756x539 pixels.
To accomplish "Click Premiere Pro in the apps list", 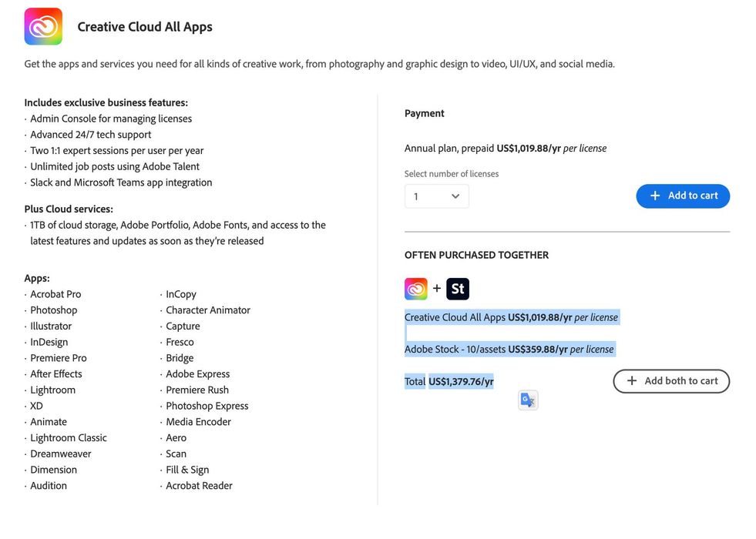I will pos(59,358).
